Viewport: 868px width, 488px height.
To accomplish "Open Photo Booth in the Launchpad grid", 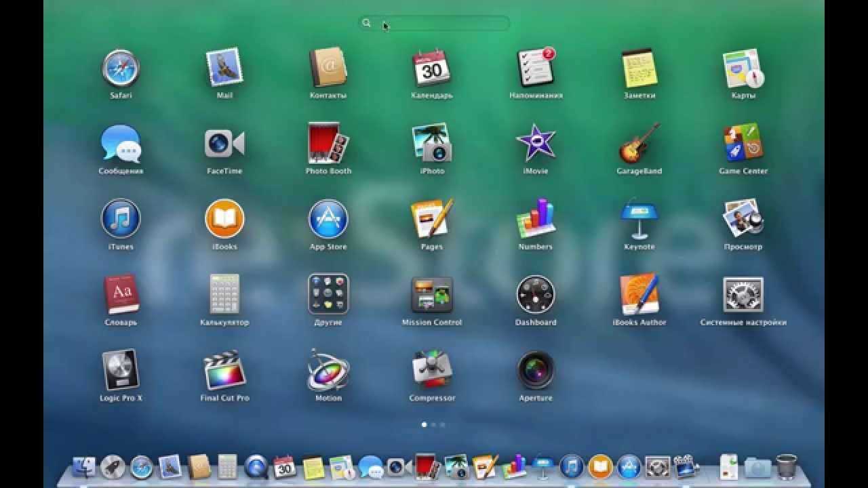I will (x=328, y=143).
